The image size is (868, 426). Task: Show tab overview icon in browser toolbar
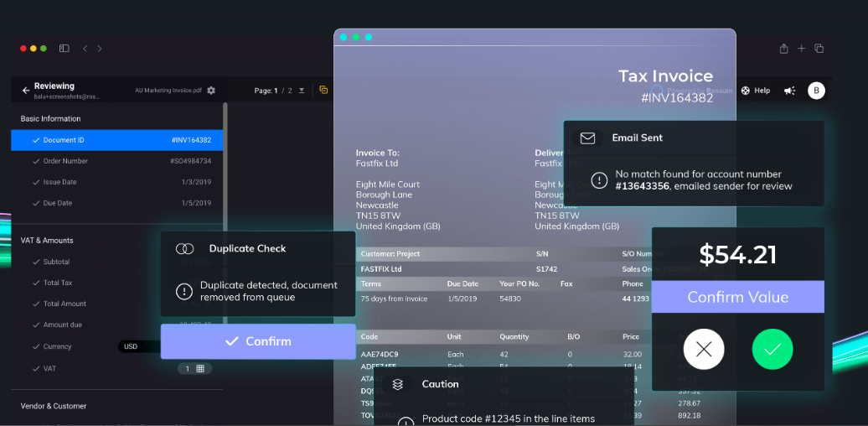(819, 49)
